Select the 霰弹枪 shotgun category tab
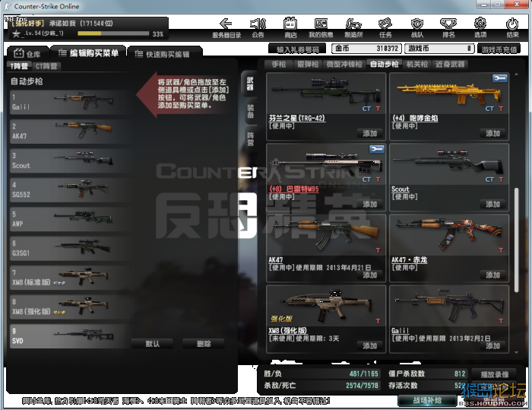Viewport: 532px width, 410px height. (x=308, y=64)
